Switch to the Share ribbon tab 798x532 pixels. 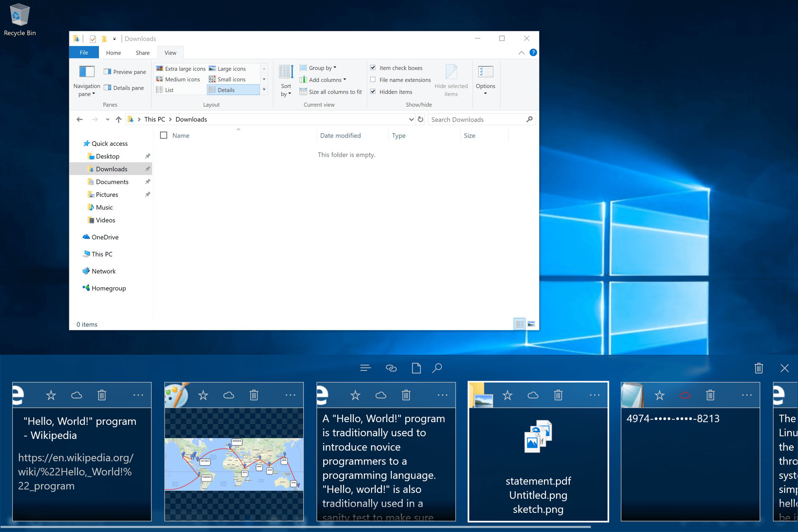point(143,53)
